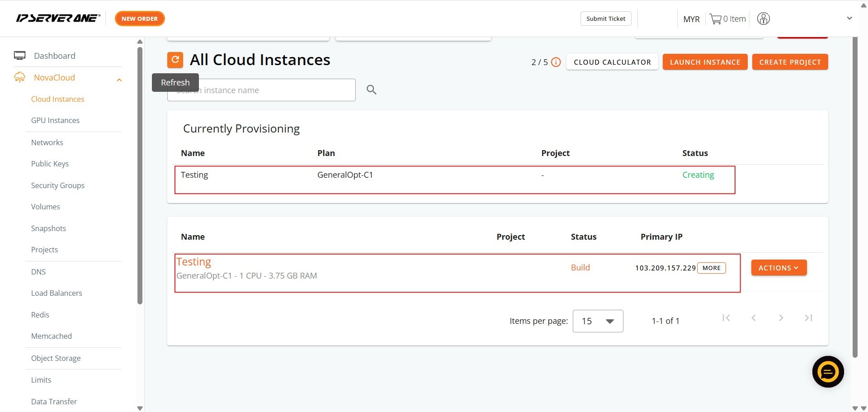The width and height of the screenshot is (868, 412).
Task: Go to the next page arrow
Action: tap(781, 318)
